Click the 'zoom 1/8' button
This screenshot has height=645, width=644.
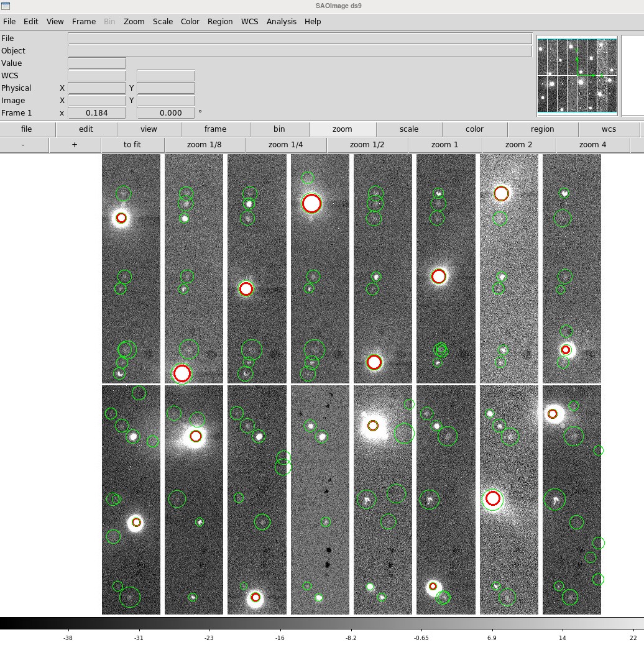(x=205, y=145)
